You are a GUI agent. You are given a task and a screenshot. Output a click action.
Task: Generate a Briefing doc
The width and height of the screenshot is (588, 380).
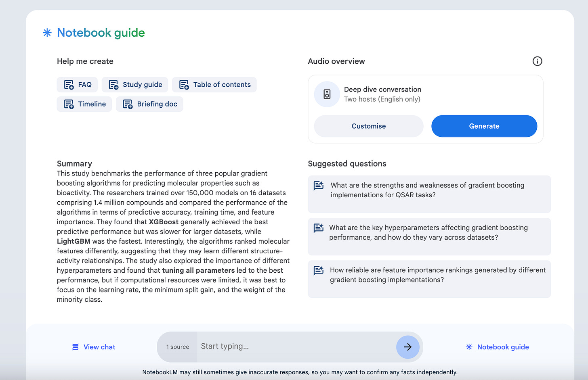point(149,104)
